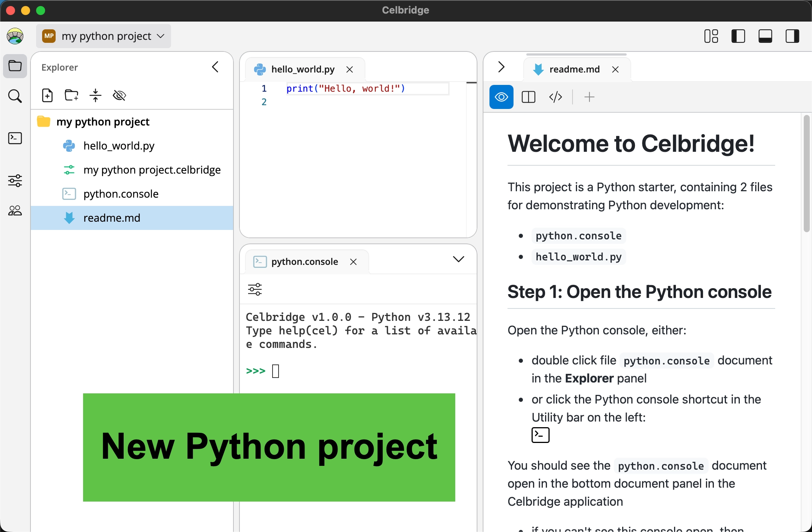Viewport: 812px width, 532px height.
Task: Open the community people icon in sidebar
Action: [15, 210]
